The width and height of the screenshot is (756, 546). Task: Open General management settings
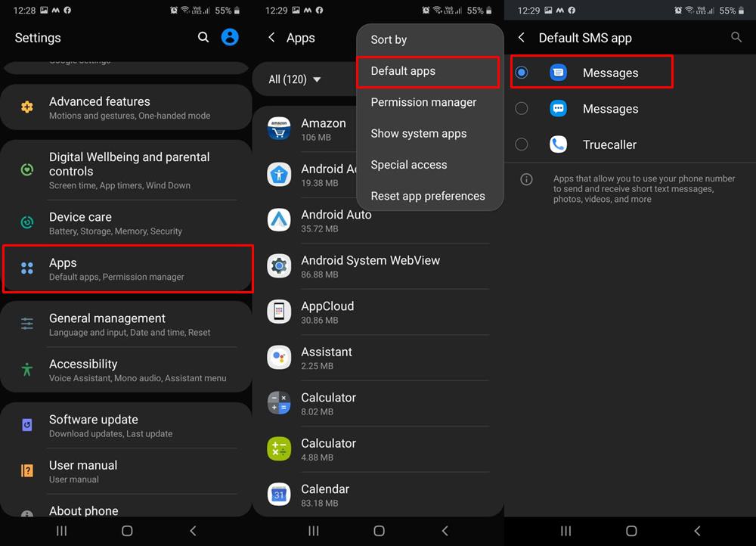pos(126,324)
